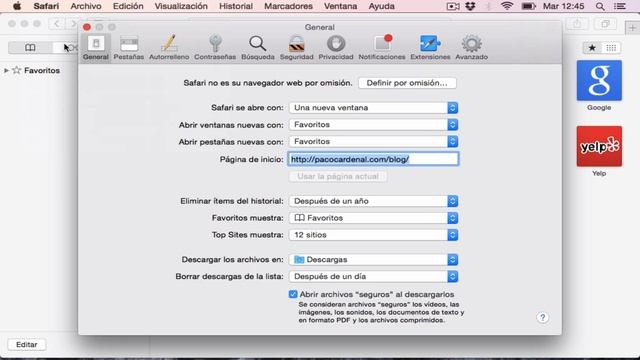Viewport: 640px width, 360px height.
Task: Open Notification Center from menu bar
Action: point(620,6)
